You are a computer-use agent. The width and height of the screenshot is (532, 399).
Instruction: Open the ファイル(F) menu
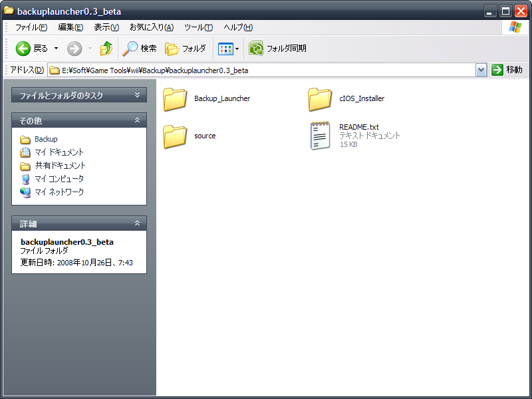[x=31, y=27]
